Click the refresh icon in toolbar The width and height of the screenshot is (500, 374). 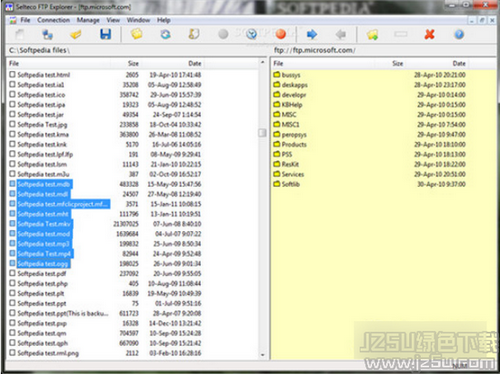(166, 34)
